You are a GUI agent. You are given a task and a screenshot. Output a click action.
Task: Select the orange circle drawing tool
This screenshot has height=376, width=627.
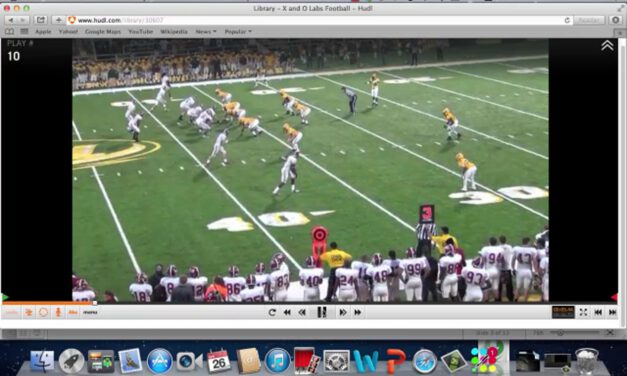point(43,312)
